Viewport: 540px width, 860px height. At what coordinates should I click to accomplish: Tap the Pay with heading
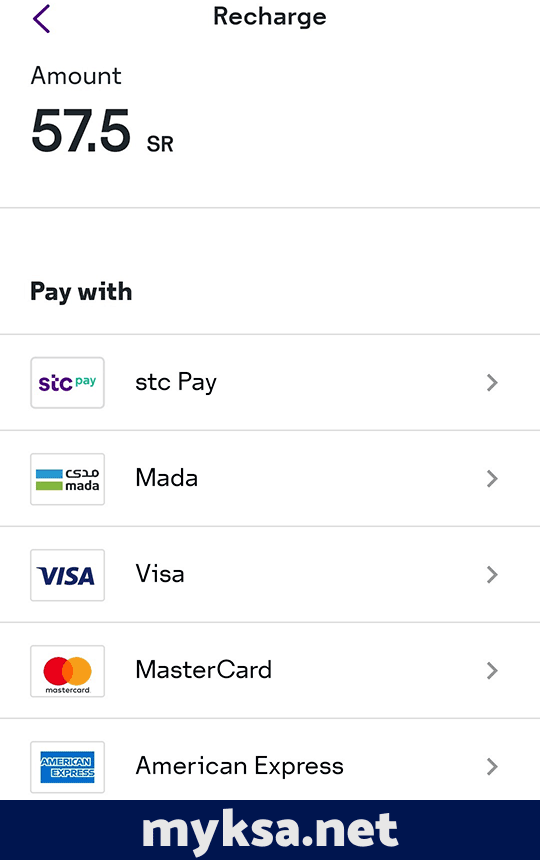[x=81, y=291]
